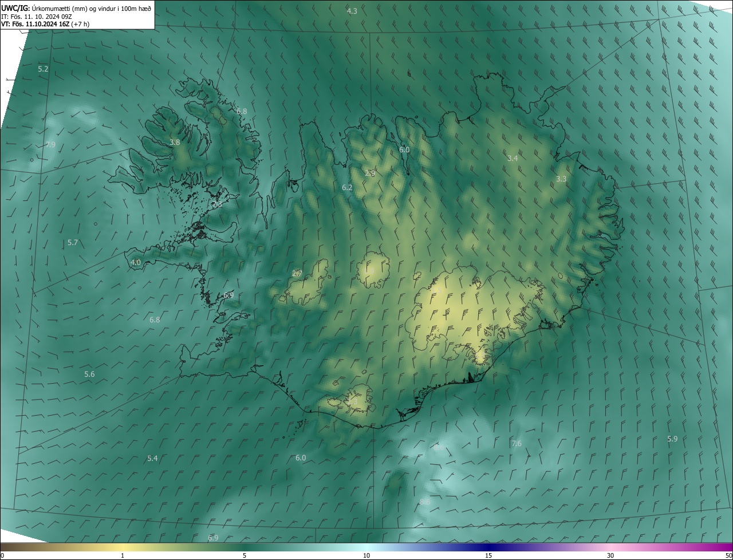Click the valid time line "VT: Fös. 11.10.2024 16Z"
This screenshot has height=560, width=733.
[36, 24]
